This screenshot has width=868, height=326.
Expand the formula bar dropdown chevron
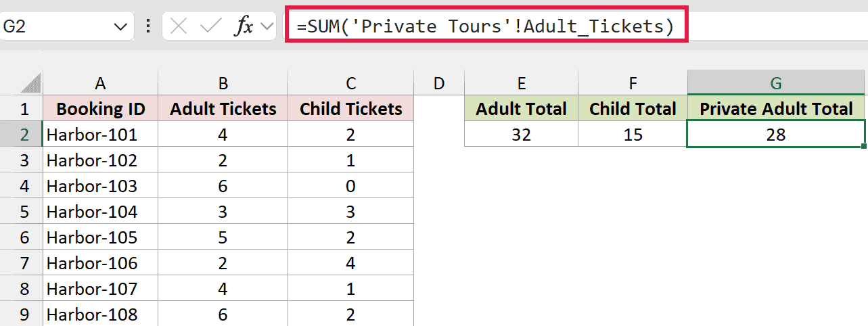(x=267, y=26)
